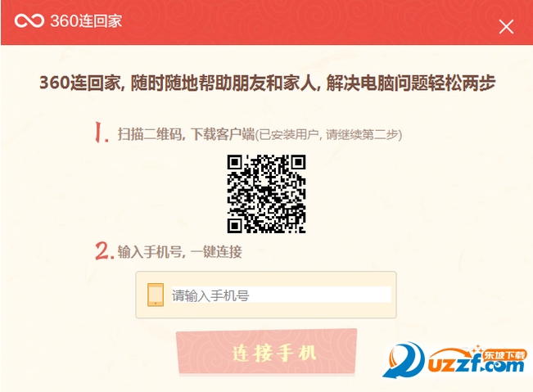Click the orange 东坡下载 badge
533x392 pixels.
(504, 355)
